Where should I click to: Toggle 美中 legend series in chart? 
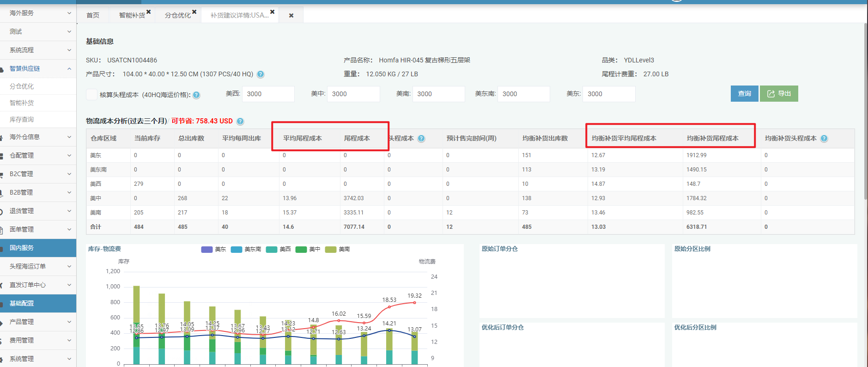(x=308, y=250)
